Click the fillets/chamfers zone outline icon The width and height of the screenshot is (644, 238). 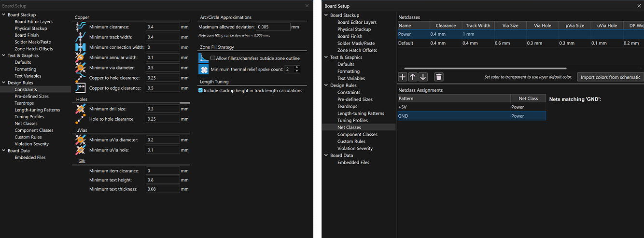pos(204,58)
